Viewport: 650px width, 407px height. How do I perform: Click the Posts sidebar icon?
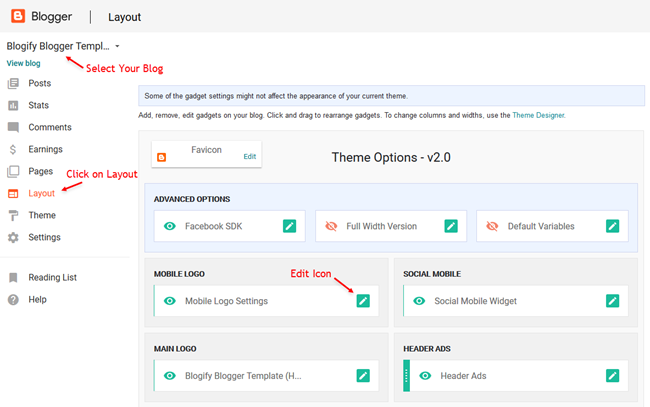point(13,83)
